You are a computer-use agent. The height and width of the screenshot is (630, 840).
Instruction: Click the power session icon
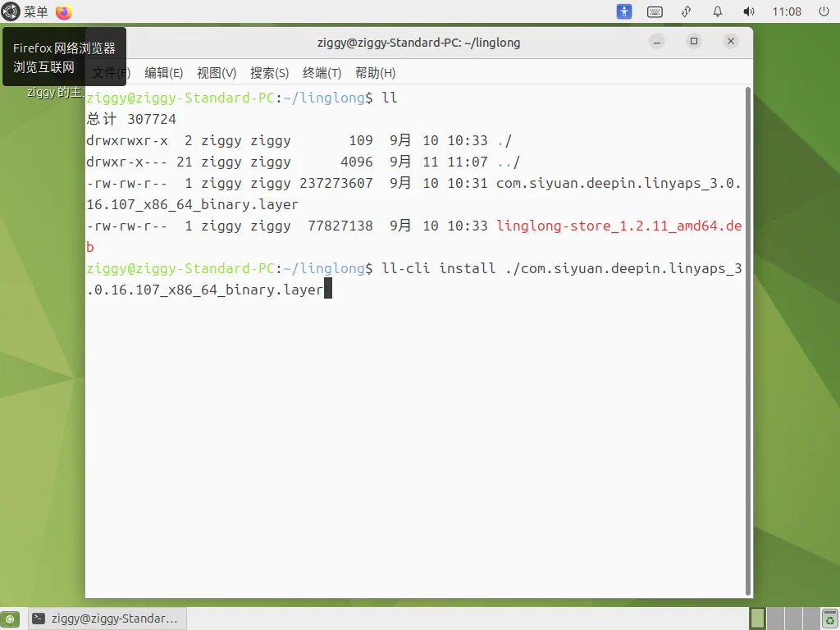[824, 11]
